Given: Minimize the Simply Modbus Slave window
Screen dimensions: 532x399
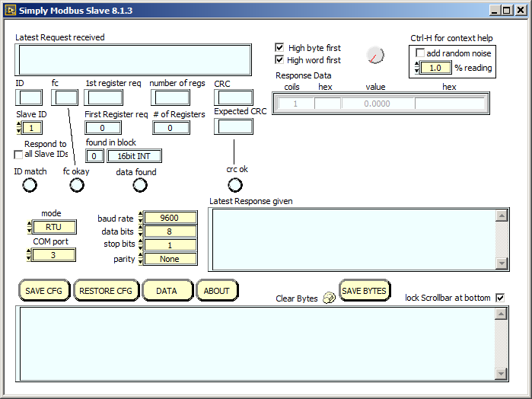Looking at the screenshot, I should click(x=495, y=11).
